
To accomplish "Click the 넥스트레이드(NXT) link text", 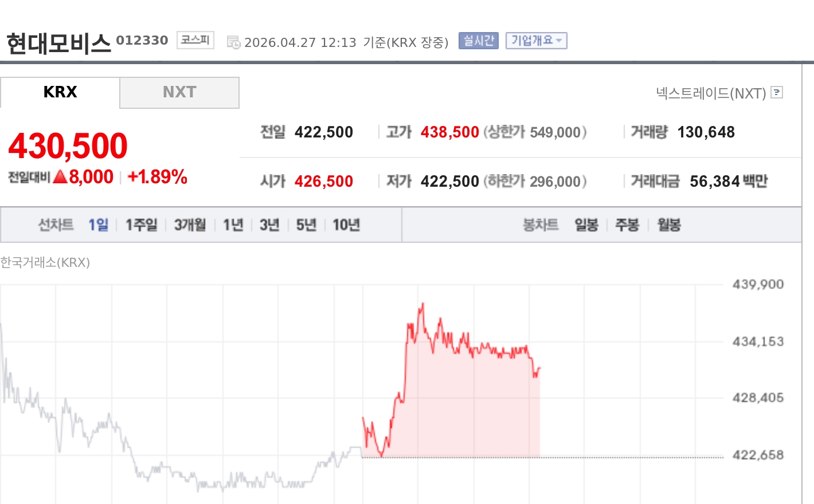I will [x=711, y=92].
